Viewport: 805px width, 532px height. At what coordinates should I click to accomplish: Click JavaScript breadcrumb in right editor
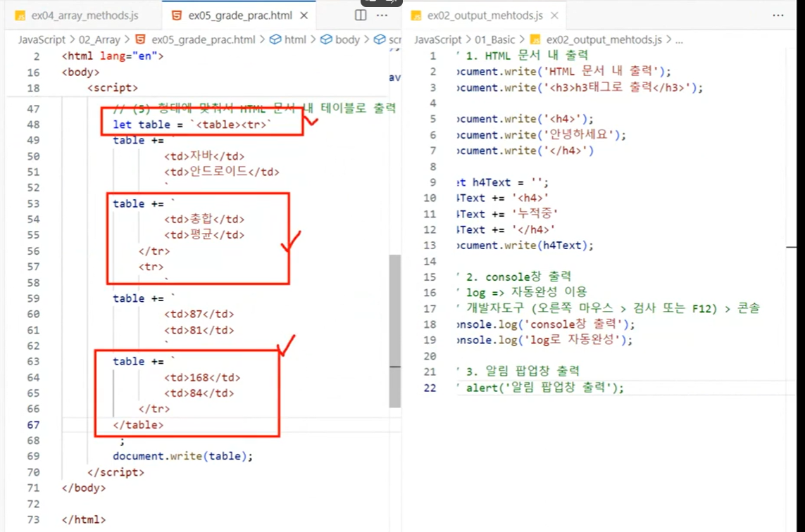[438, 39]
